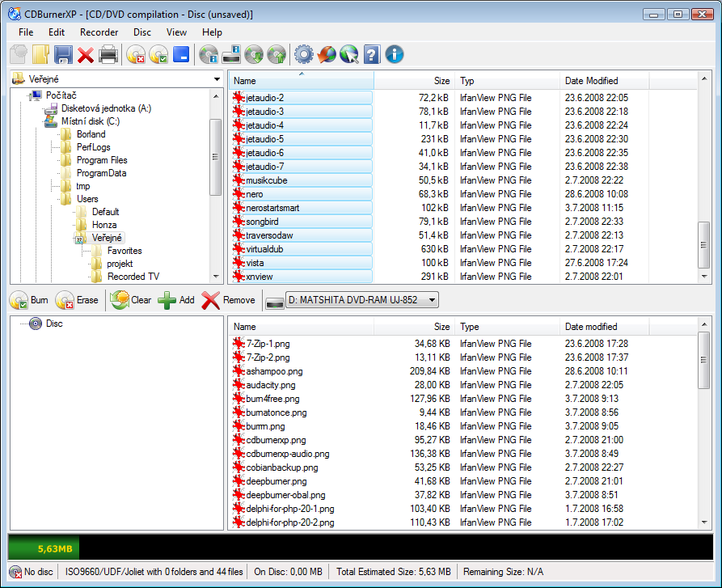Image resolution: width=722 pixels, height=588 pixels.
Task: Select ashampoo.png in the compilation list
Action: pyautogui.click(x=274, y=371)
